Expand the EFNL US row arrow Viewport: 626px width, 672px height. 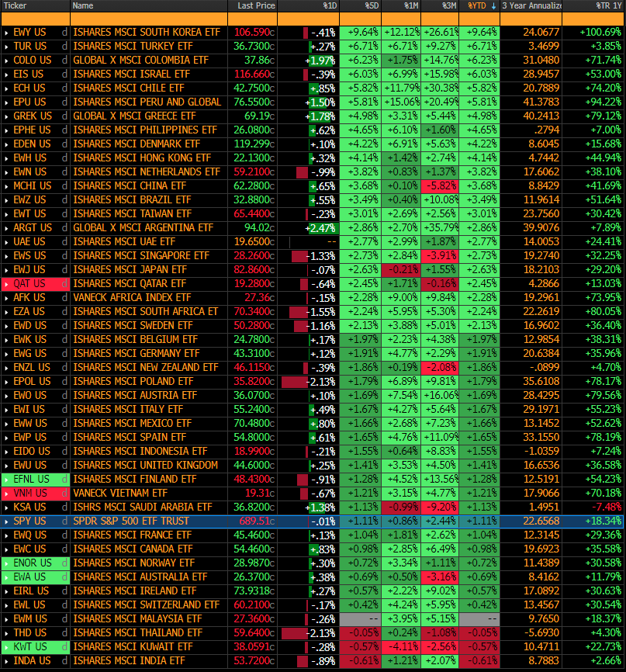pyautogui.click(x=6, y=480)
